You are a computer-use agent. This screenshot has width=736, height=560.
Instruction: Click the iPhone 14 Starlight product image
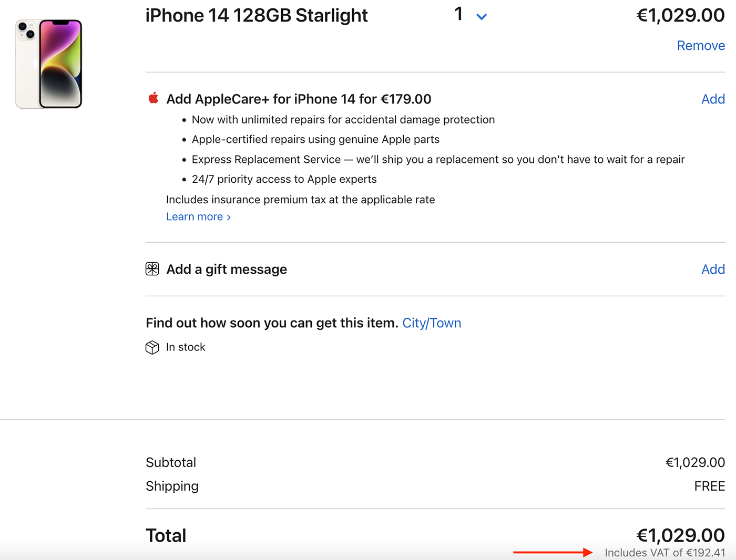tap(49, 64)
